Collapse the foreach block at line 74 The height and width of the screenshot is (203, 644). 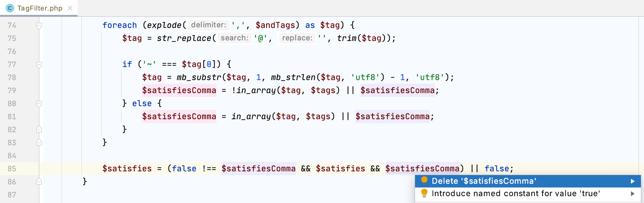tap(39, 25)
